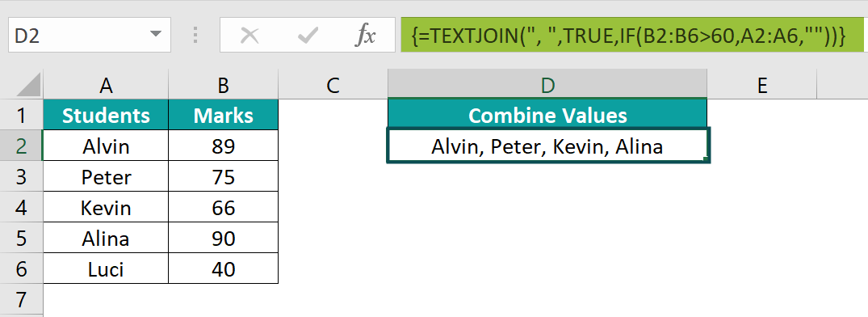Click the TEXTJOIN formula in formula bar

point(628,36)
